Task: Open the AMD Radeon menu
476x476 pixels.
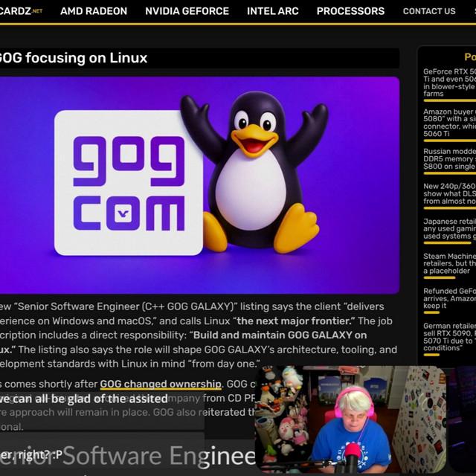Action: [x=94, y=11]
